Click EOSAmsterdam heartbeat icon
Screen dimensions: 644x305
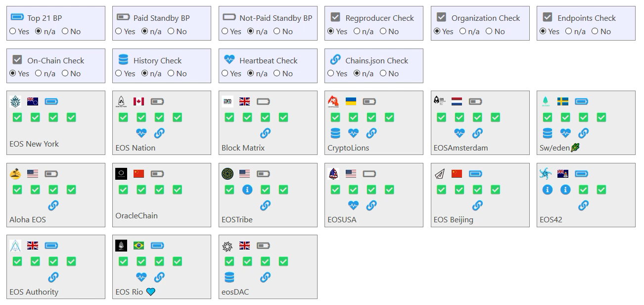(460, 133)
